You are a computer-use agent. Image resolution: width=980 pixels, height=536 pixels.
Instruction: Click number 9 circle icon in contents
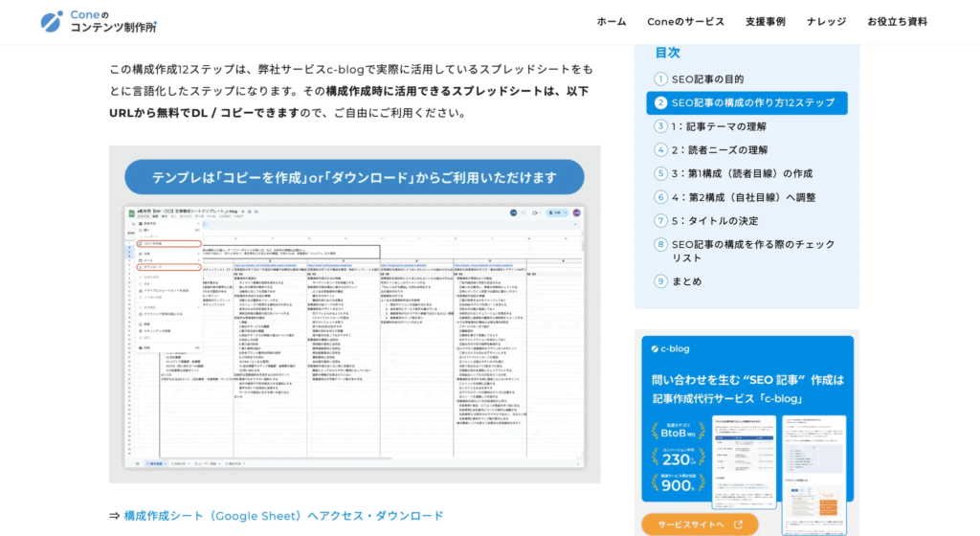[x=660, y=281]
